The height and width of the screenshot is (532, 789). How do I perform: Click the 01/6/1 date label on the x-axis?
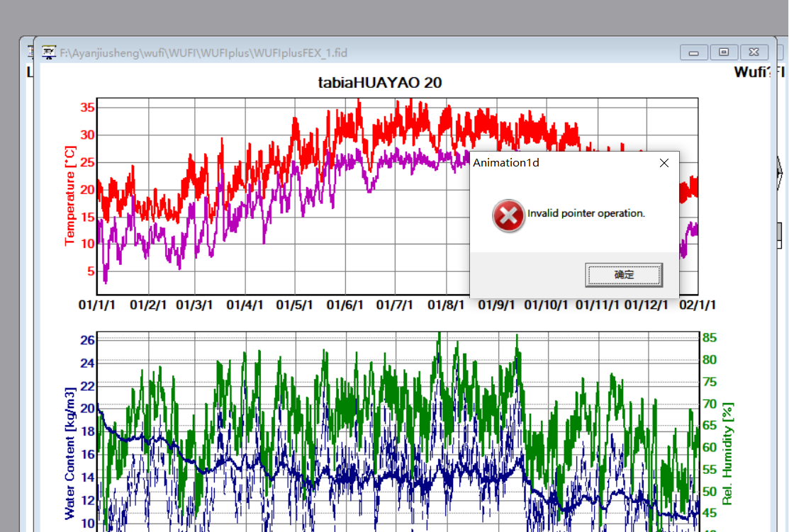(345, 305)
